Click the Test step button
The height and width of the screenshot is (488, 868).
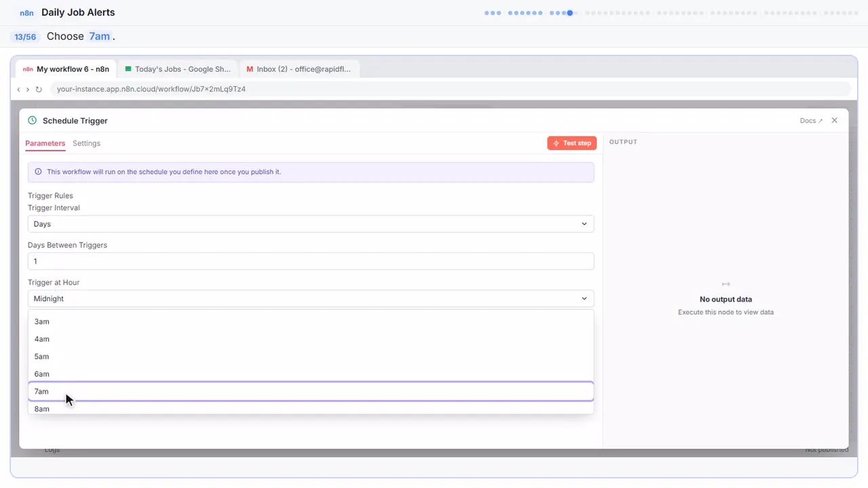click(572, 143)
